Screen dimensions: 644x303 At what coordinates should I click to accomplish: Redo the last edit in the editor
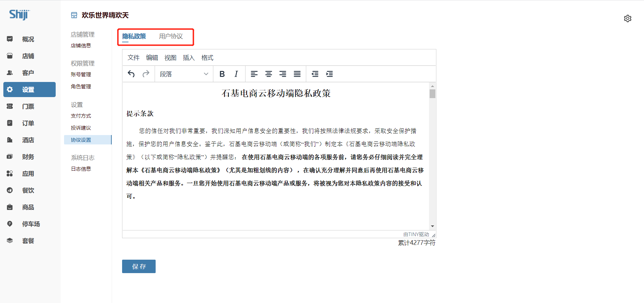[146, 74]
